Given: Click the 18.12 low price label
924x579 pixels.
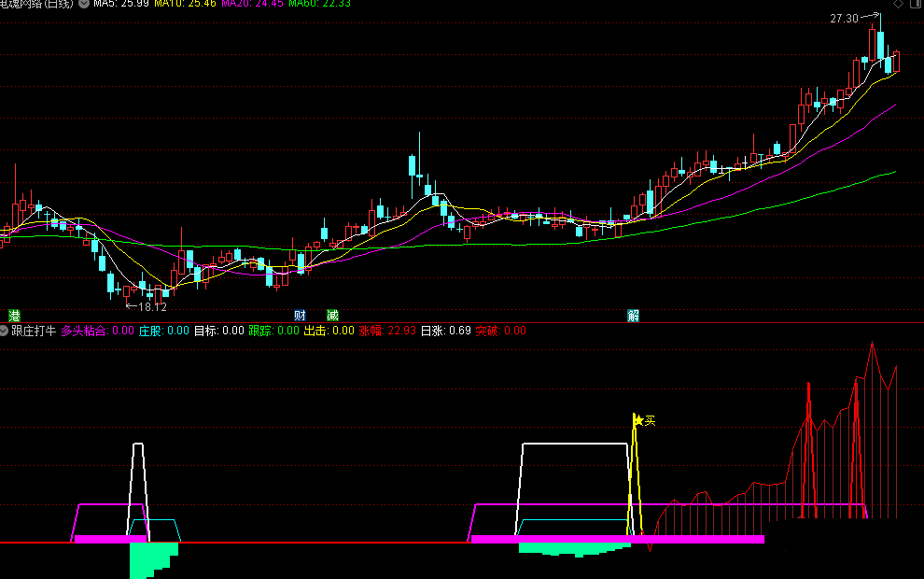Looking at the screenshot, I should [x=153, y=307].
